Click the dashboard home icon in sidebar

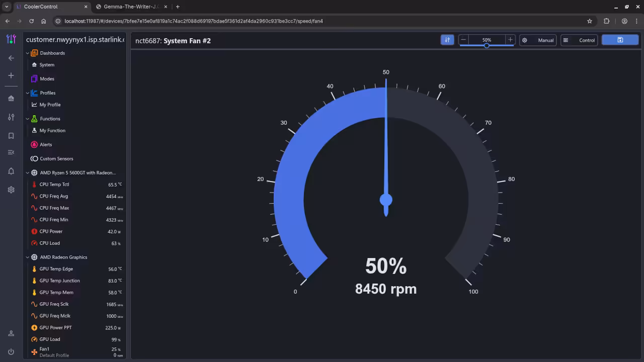(11, 98)
